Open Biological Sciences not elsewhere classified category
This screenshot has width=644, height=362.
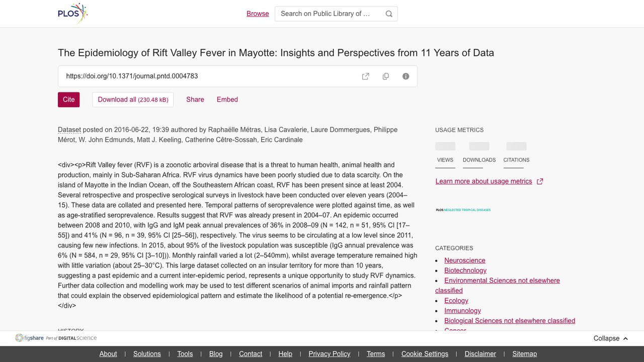(x=510, y=321)
